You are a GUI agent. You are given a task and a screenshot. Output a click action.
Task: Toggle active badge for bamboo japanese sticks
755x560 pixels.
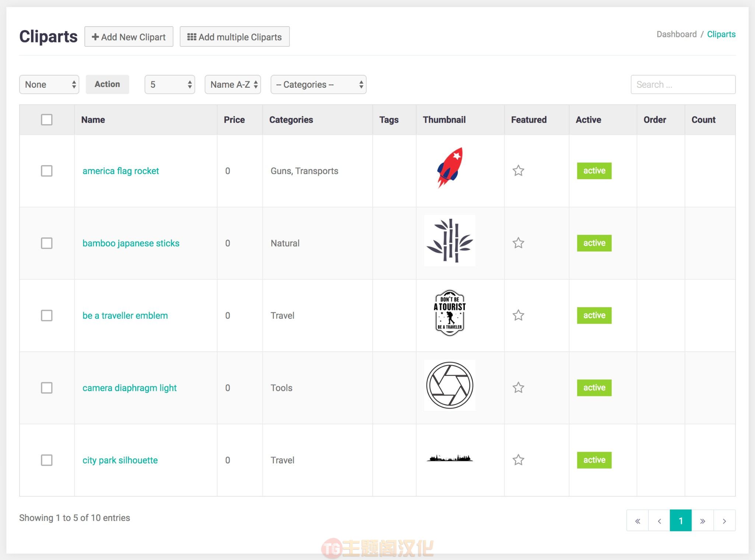coord(594,243)
